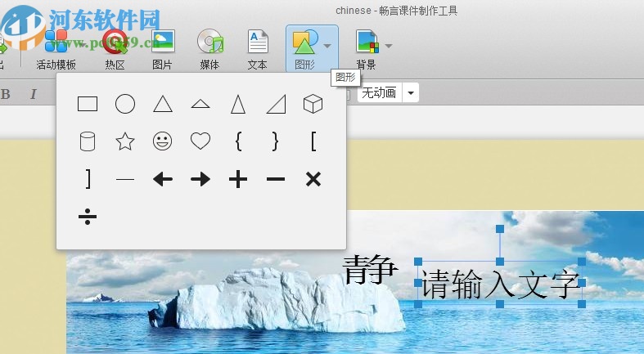Image resolution: width=644 pixels, height=354 pixels.
Task: Insert a thin straight line shape
Action: [125, 179]
